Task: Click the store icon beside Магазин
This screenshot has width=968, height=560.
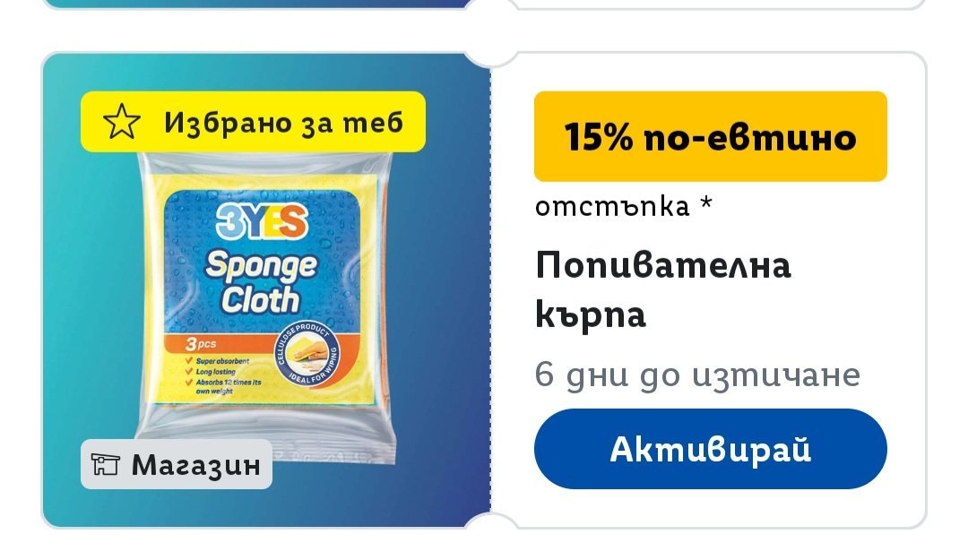Action: [106, 464]
